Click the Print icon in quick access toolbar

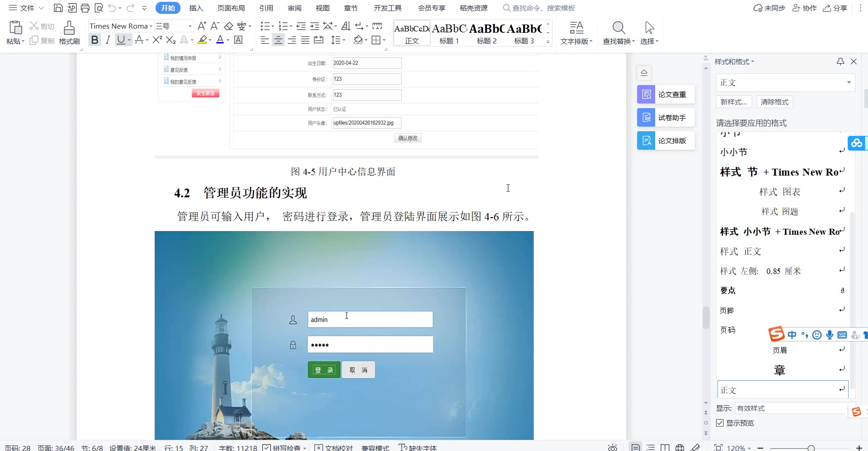85,8
